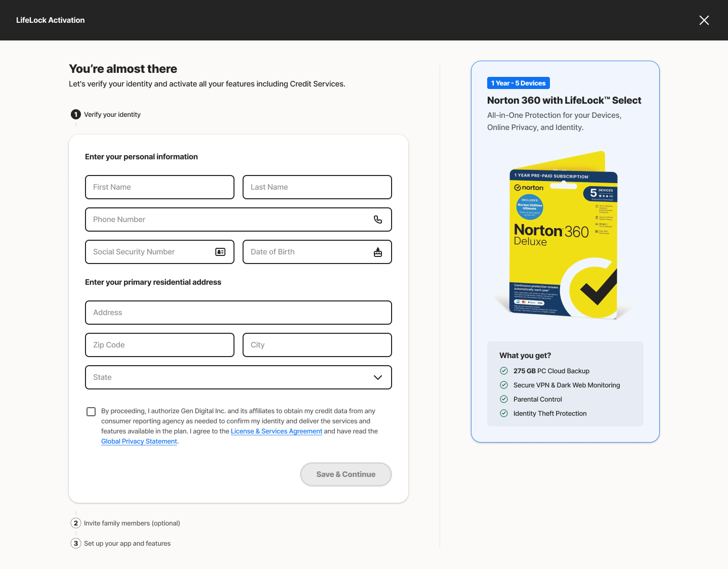
Task: Click the 1 Year - 5 Devices badge
Action: pyautogui.click(x=519, y=83)
